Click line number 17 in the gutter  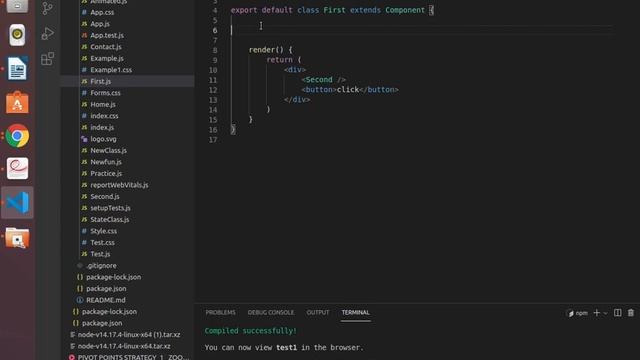click(x=213, y=140)
